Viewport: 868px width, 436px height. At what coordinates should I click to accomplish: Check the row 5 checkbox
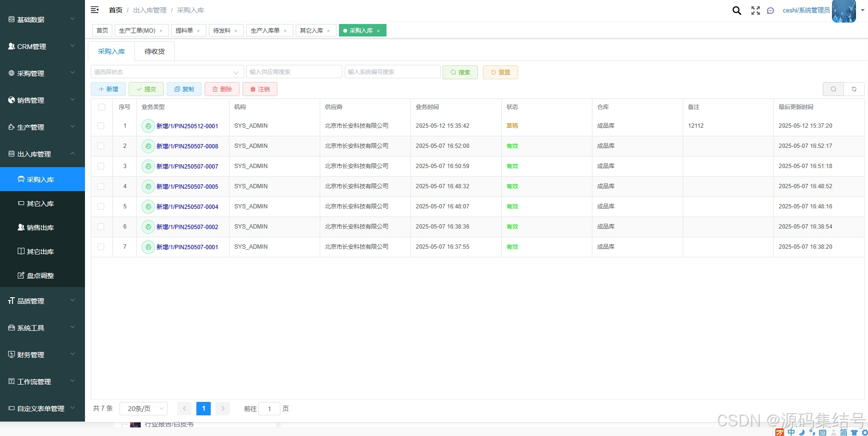[x=101, y=206]
